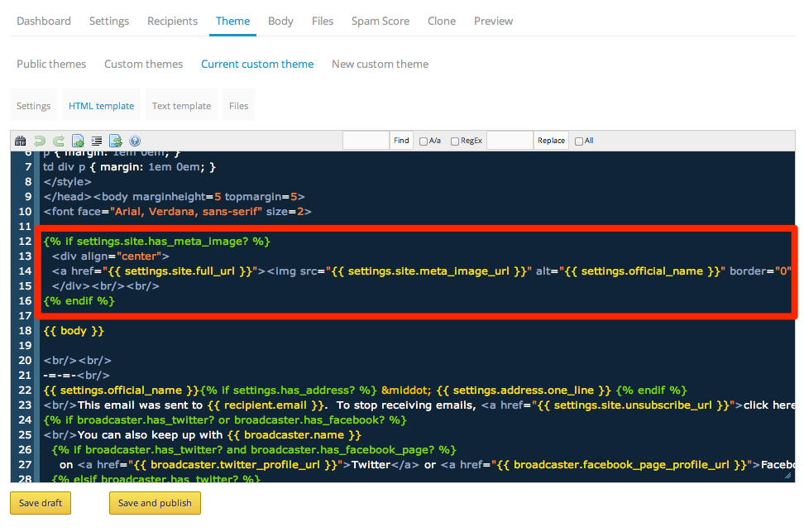Click the document refresh arrows icon
This screenshot has height=532, width=804.
(116, 141)
